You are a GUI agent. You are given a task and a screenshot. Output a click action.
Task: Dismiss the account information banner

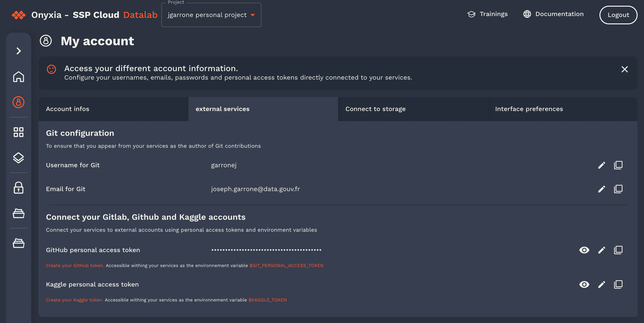click(x=624, y=69)
